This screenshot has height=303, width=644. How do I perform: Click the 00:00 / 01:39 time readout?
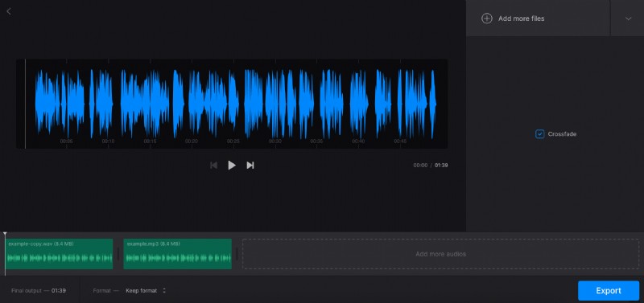(x=431, y=166)
